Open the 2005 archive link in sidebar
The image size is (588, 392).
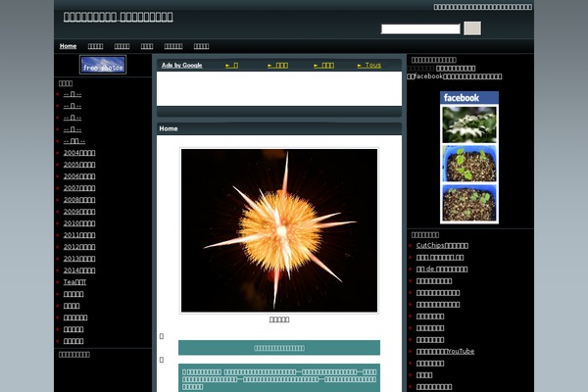pyautogui.click(x=79, y=165)
